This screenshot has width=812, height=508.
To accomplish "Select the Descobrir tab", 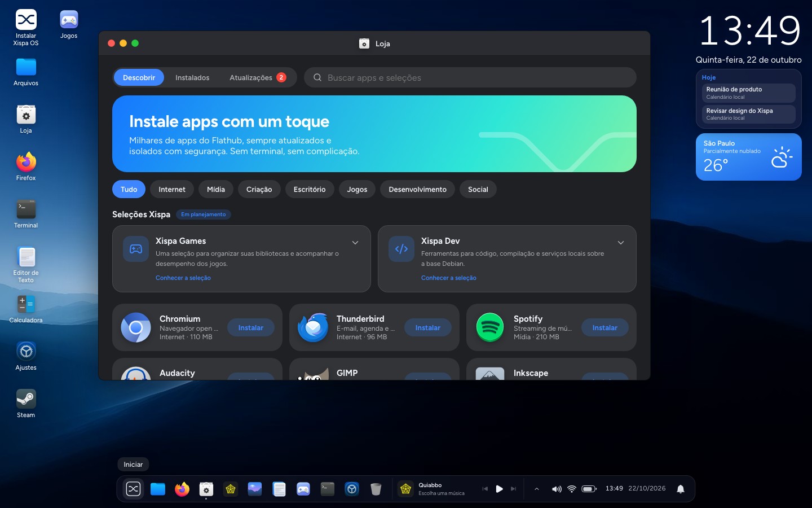I will (x=139, y=77).
